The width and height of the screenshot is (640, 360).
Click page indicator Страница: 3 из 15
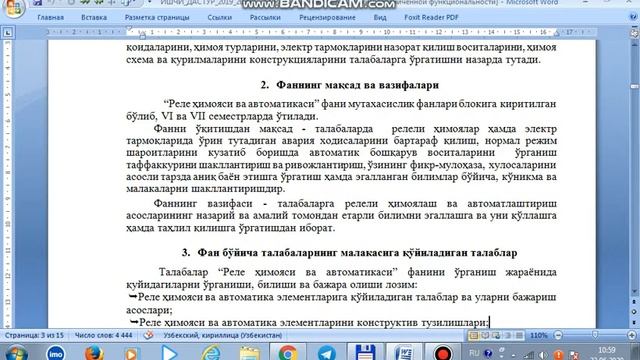pos(34,335)
